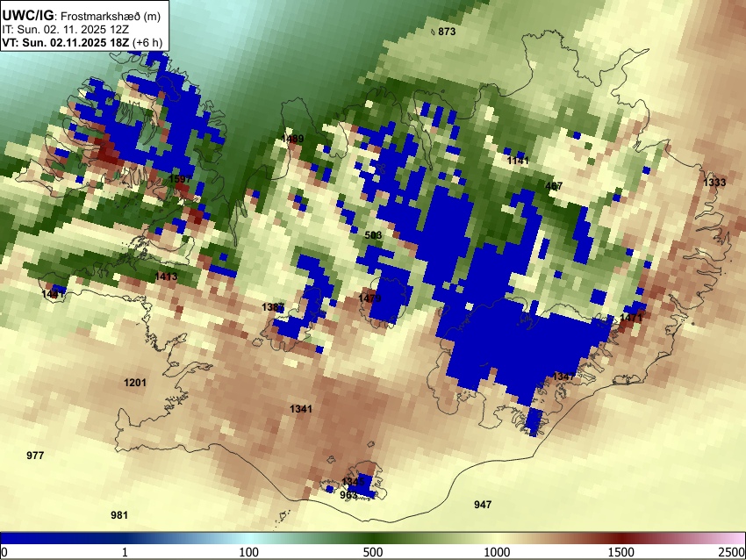
Task: Click the map value 1479
Action: coord(369,298)
